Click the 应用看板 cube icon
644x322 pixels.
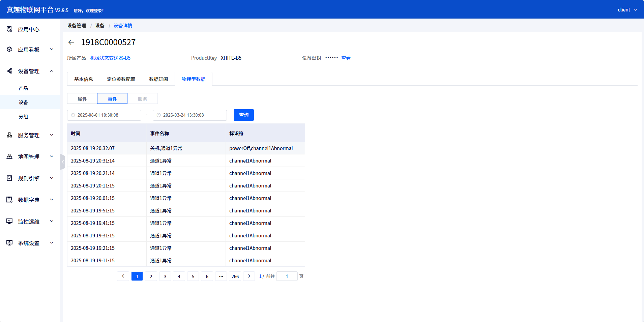click(x=9, y=49)
